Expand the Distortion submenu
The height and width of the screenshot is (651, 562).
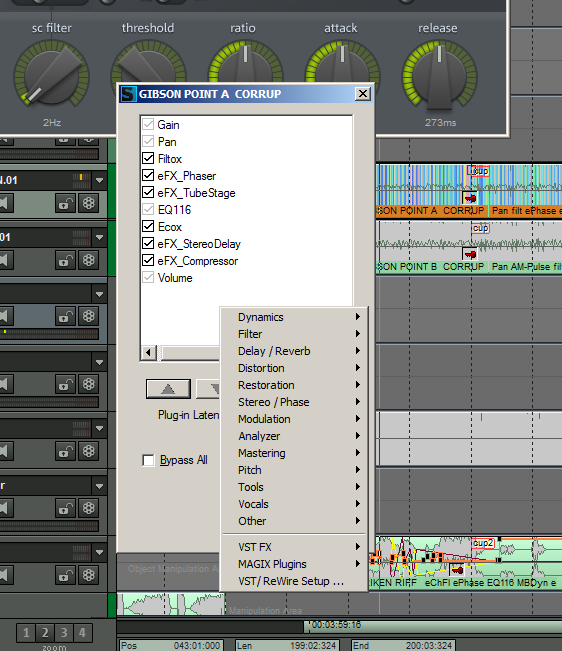(x=294, y=368)
